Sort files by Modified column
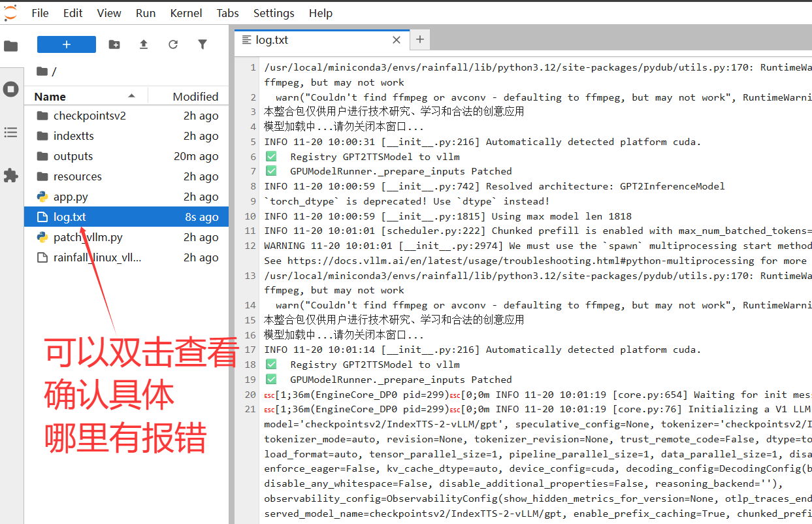This screenshot has width=812, height=524. pyautogui.click(x=195, y=97)
